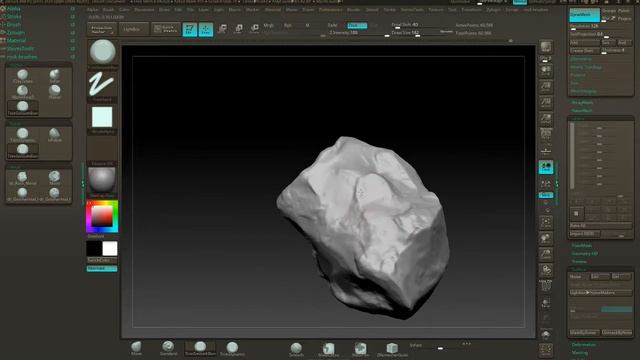Select TrimSmoothBorder brush in bottom shelf
Viewport: 640px width, 360px height.
[x=200, y=348]
